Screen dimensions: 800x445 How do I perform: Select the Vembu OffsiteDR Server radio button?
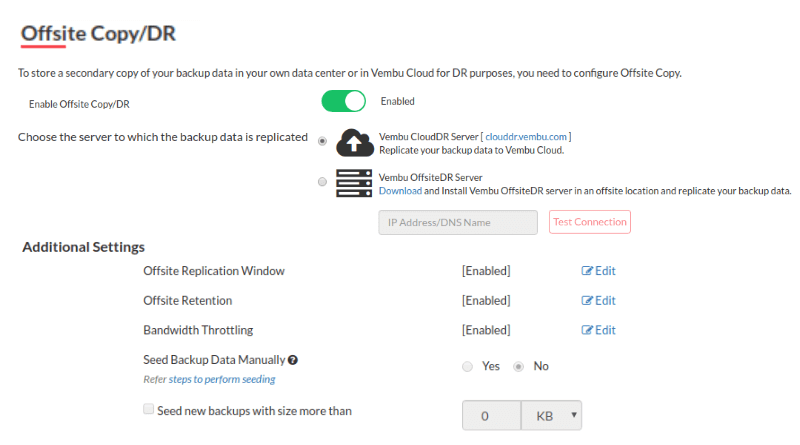[x=322, y=182]
